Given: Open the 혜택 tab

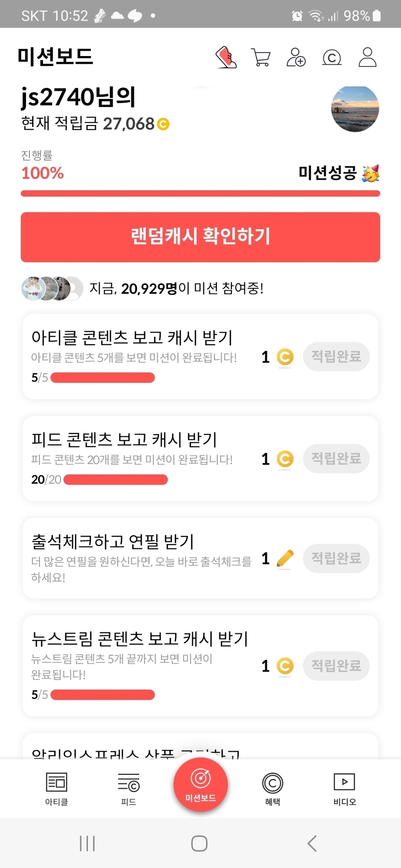Looking at the screenshot, I should 272,788.
